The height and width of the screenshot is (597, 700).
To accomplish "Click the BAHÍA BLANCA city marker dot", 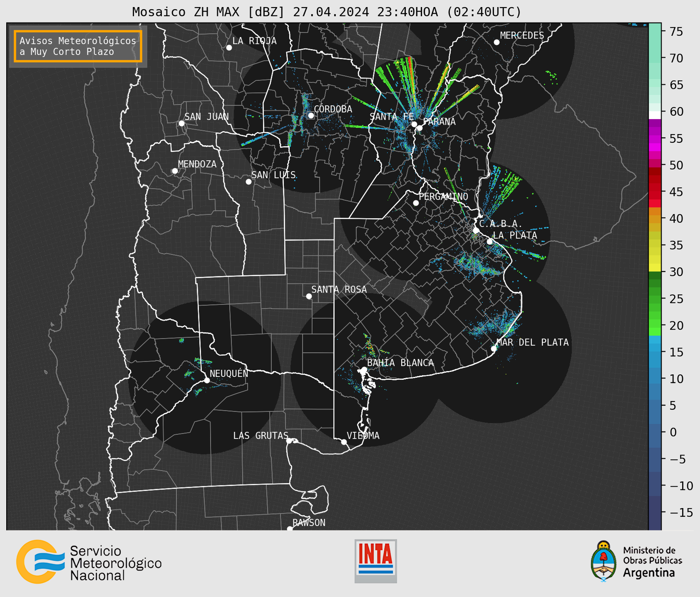I will 364,369.
